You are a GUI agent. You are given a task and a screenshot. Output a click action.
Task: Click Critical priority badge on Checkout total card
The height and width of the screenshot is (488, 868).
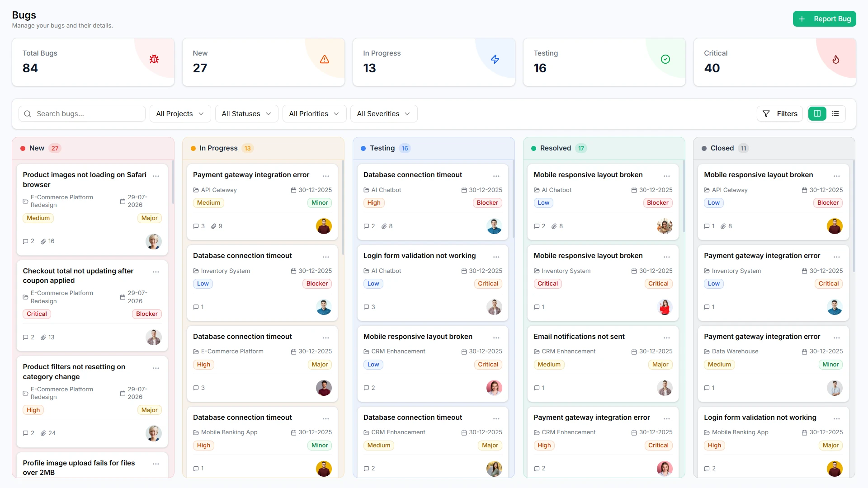click(x=37, y=314)
